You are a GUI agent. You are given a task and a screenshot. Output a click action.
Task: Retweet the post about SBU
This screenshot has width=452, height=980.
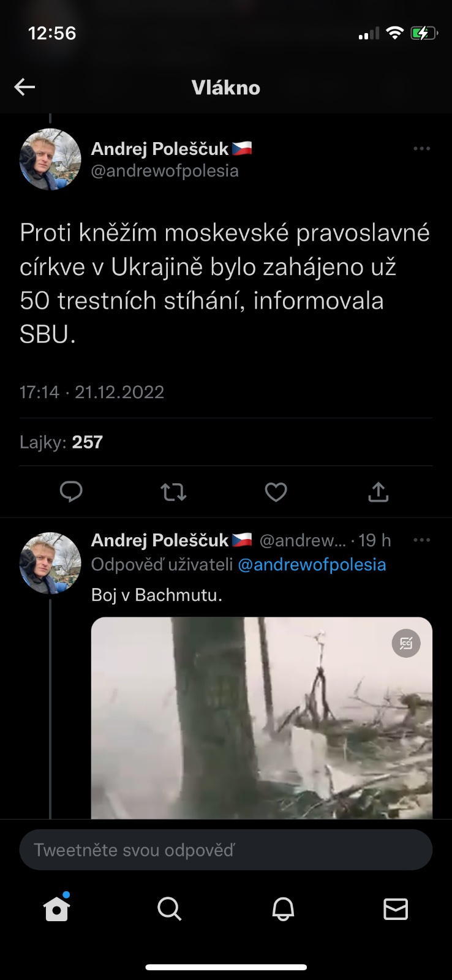coord(173,492)
